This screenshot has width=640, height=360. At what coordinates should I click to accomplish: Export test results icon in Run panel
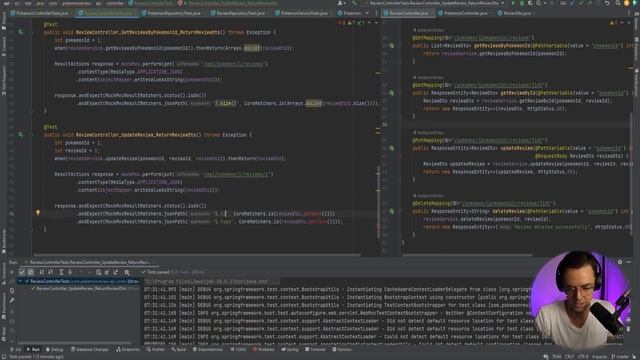(116, 272)
